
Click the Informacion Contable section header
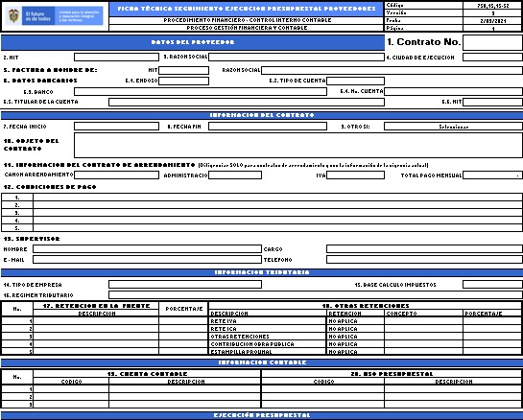click(x=262, y=362)
